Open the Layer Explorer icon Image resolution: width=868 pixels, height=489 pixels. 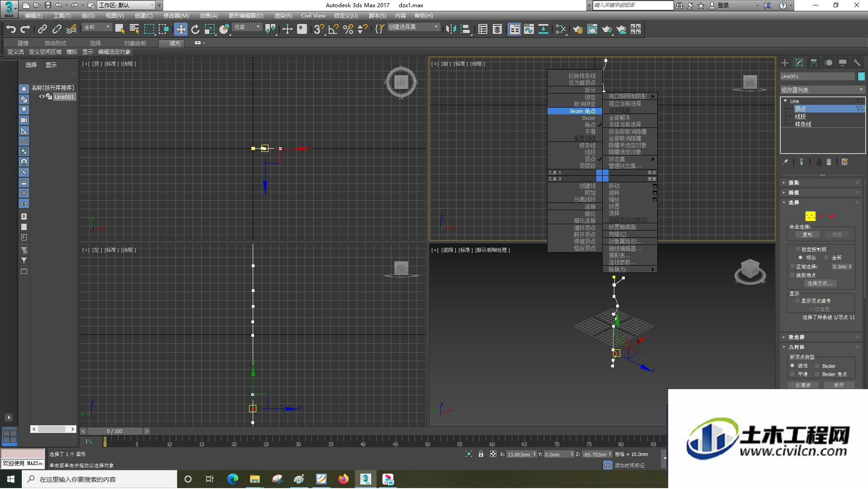click(x=497, y=29)
